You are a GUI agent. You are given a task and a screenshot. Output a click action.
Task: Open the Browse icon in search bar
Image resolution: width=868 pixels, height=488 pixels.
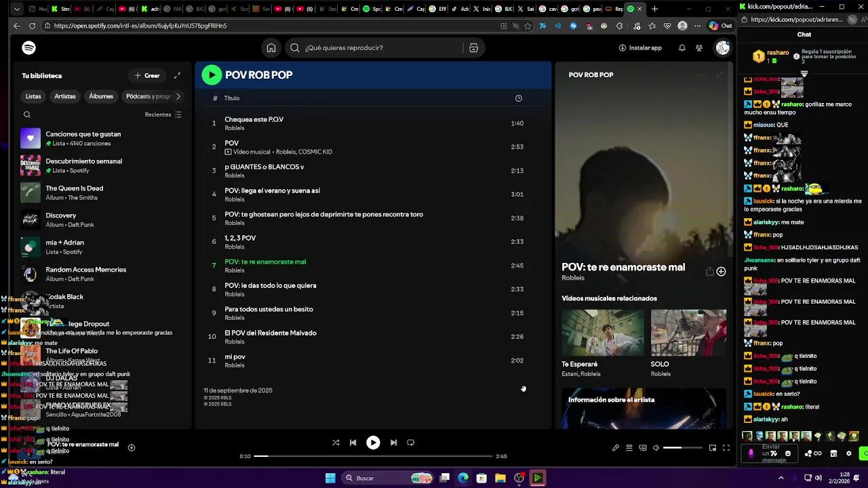tap(473, 48)
